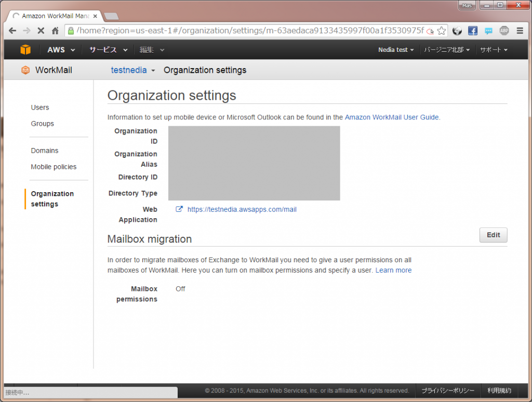Open the browser home page icon
The height and width of the screenshot is (402, 532).
pos(55,31)
